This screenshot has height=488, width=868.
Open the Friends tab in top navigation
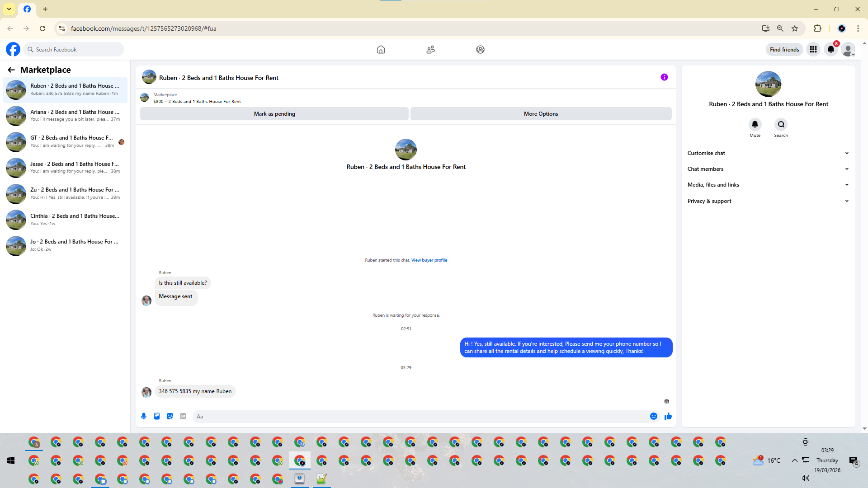coord(430,50)
